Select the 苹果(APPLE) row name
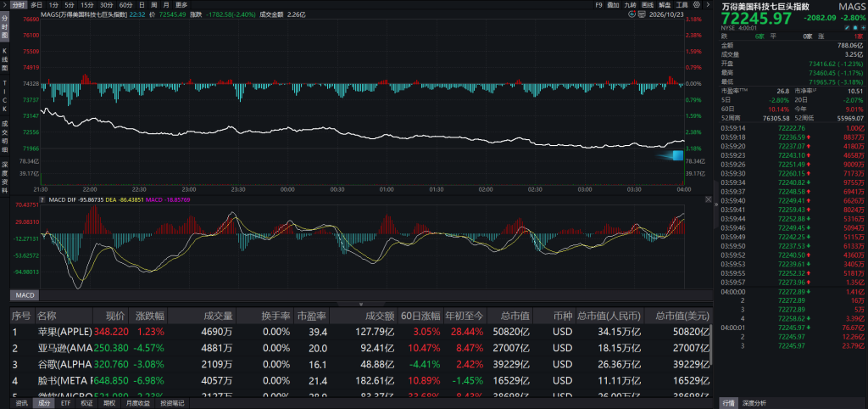 click(64, 332)
